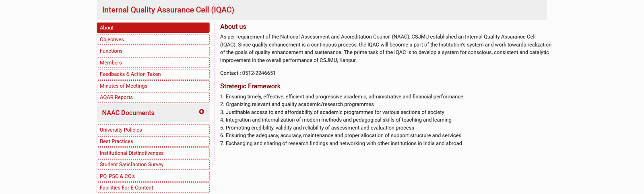This screenshot has width=644, height=194.
Task: Go to Best Practices page
Action: point(116,141)
